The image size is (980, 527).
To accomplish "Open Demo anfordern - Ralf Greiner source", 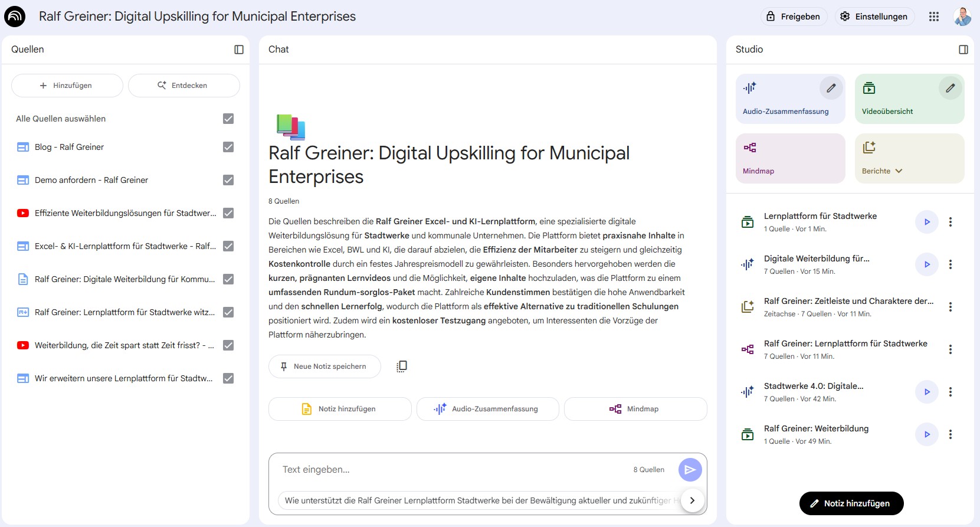I will point(91,180).
